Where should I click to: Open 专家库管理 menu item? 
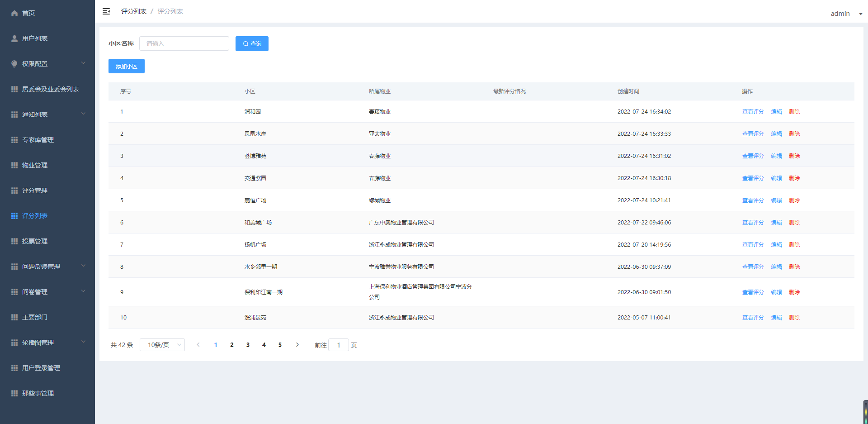38,140
